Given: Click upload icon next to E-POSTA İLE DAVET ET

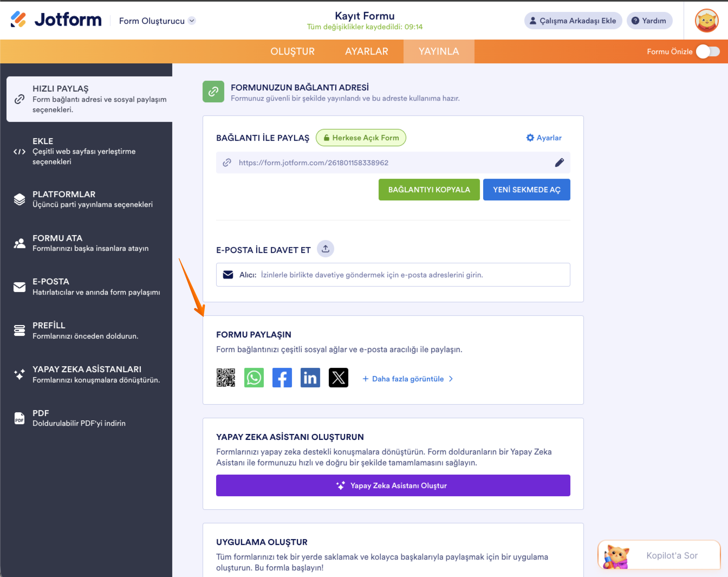Looking at the screenshot, I should (x=325, y=249).
